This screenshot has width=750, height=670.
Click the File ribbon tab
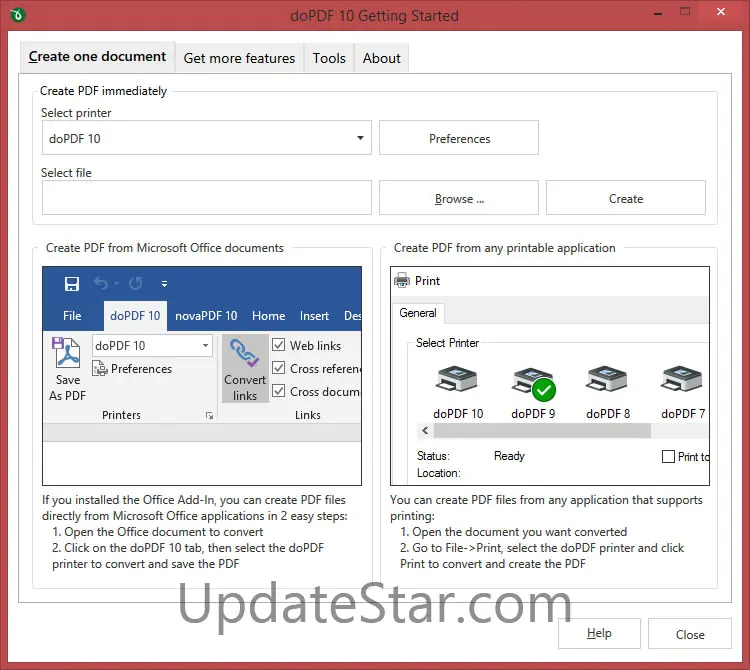pyautogui.click(x=72, y=316)
